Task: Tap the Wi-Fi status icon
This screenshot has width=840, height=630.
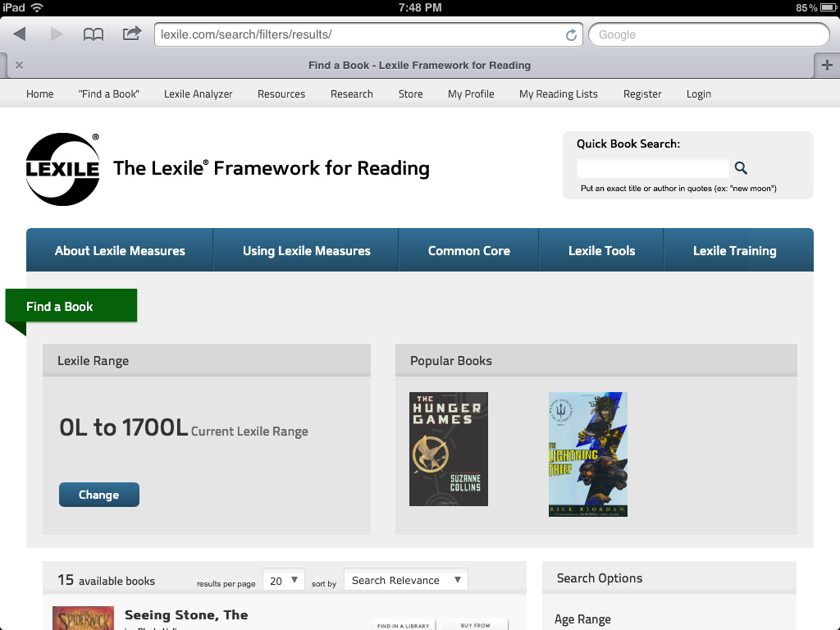Action: 37,7
